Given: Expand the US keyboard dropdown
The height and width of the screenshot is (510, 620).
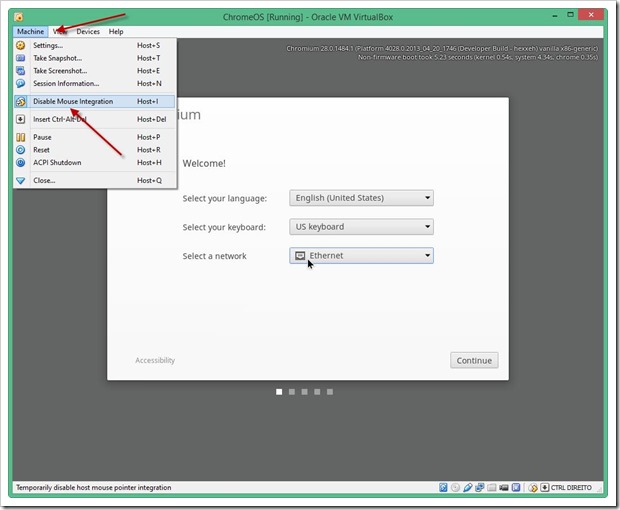Looking at the screenshot, I should click(361, 227).
